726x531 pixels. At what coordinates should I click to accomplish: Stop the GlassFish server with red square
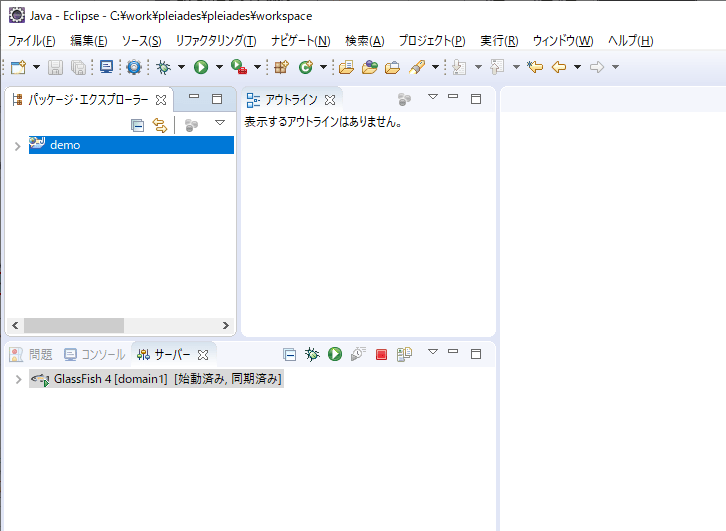[381, 354]
